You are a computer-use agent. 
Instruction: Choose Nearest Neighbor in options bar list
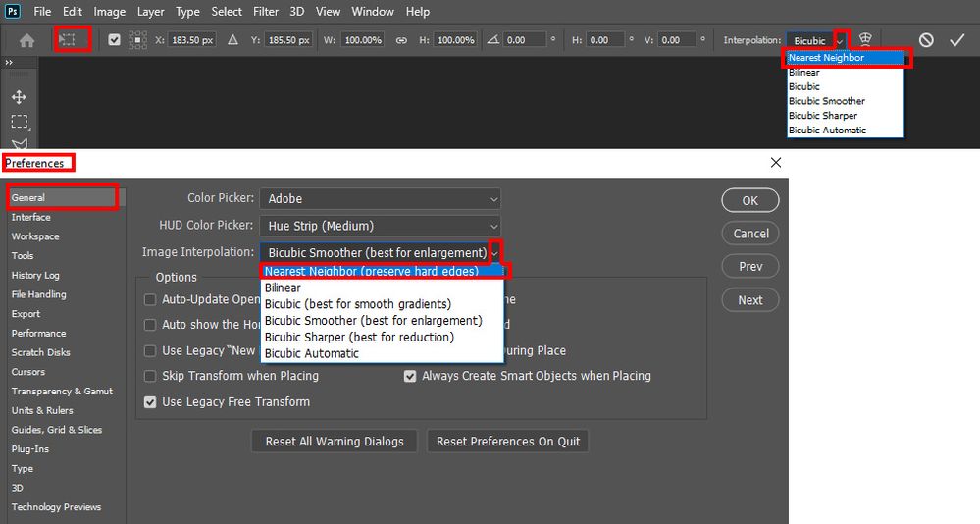[x=845, y=58]
